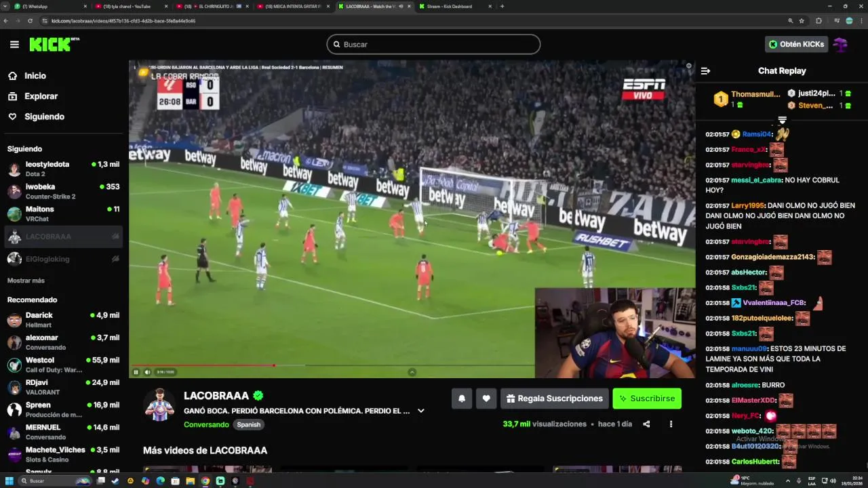The height and width of the screenshot is (488, 868).
Task: Open the Conversando category link
Action: (x=206, y=424)
